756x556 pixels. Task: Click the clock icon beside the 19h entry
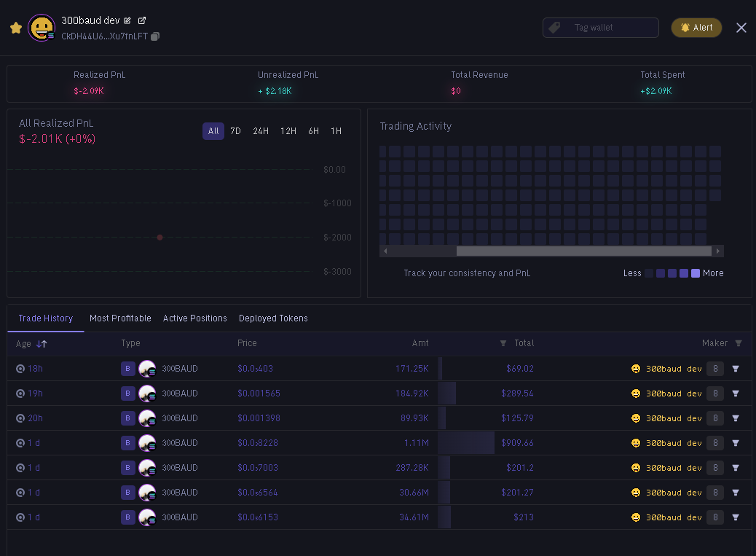(x=20, y=393)
